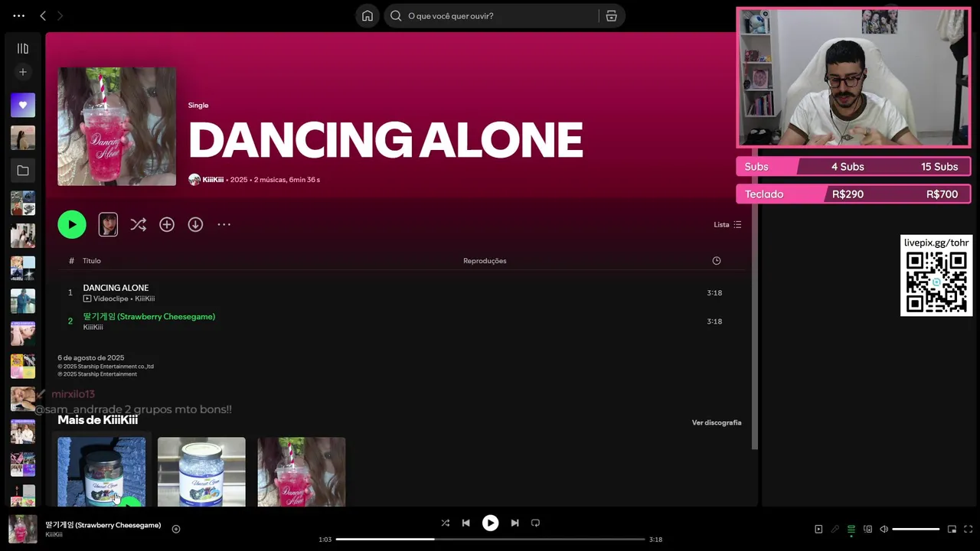
Task: Toggle repeat mode in player bar
Action: coord(536,523)
